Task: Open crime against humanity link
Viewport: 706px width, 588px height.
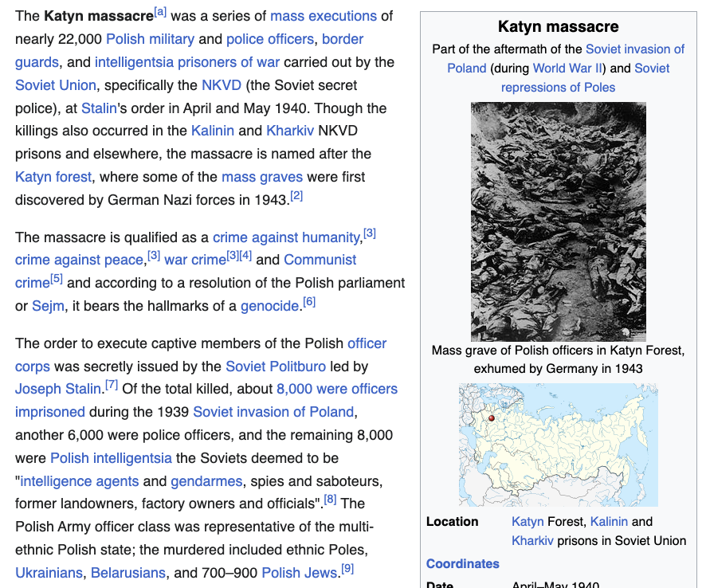Action: (x=286, y=237)
